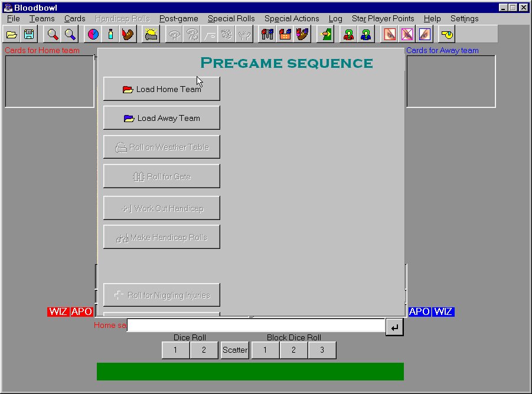Toggle the blue away WIZ indicator

443,311
